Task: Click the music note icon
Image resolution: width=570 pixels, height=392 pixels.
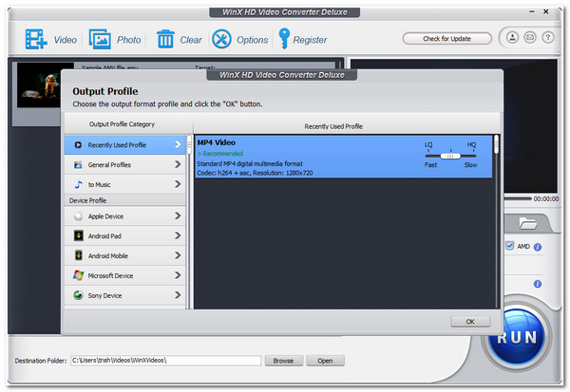Action: [x=78, y=184]
